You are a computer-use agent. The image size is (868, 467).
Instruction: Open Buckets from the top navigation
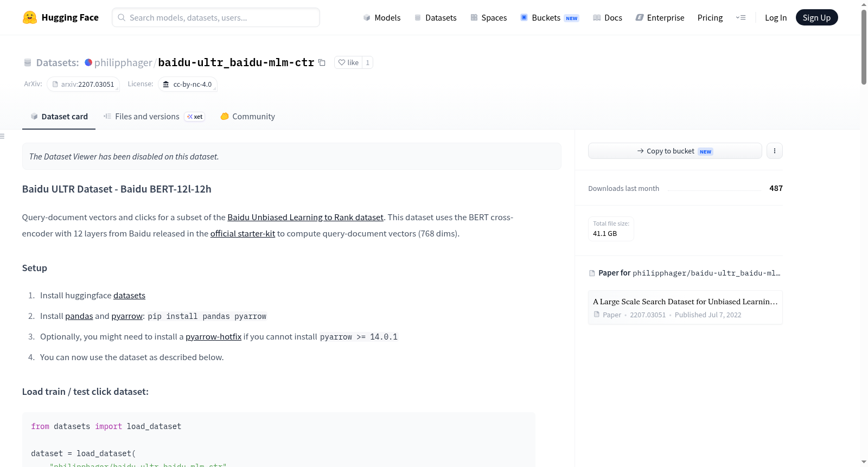pos(550,17)
